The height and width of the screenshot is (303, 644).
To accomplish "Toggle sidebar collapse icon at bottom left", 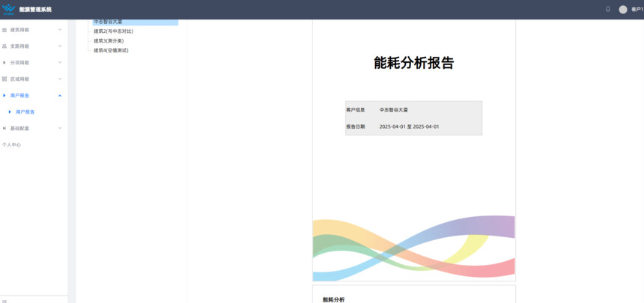I will pyautogui.click(x=4, y=300).
